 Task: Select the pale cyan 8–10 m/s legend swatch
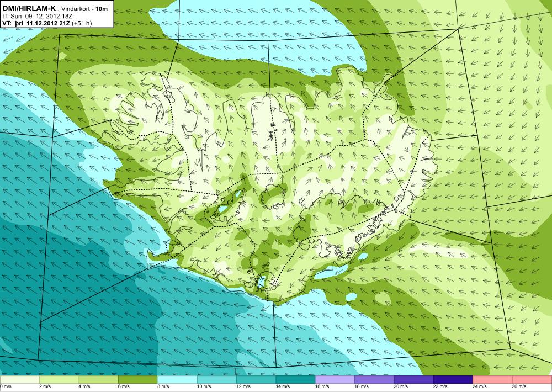tap(177, 380)
